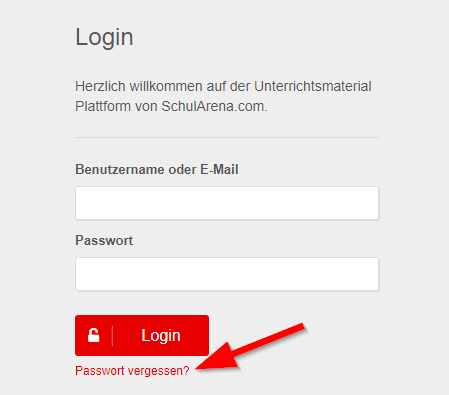The image size is (449, 395).
Task: Click the 'Passwort' field label
Action: pos(104,240)
